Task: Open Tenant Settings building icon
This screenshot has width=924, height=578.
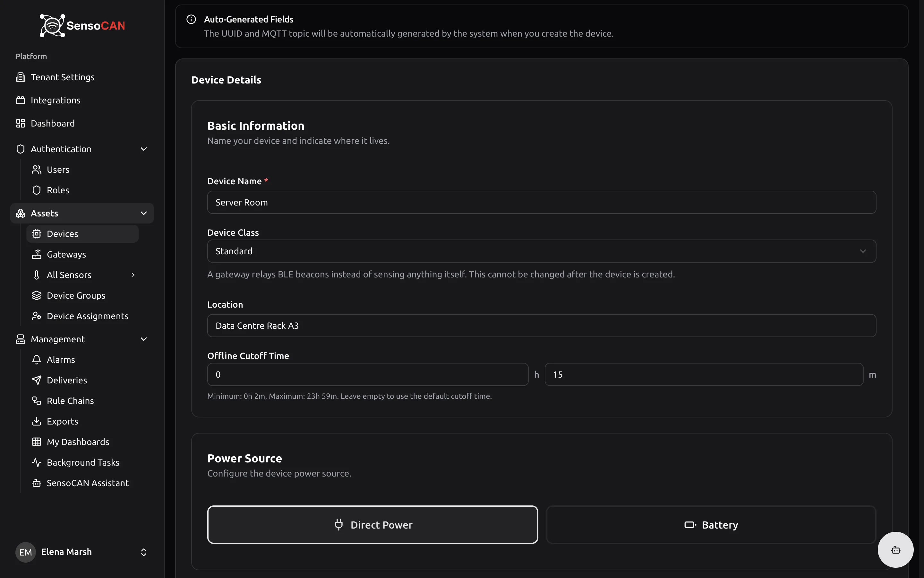Action: coord(20,77)
